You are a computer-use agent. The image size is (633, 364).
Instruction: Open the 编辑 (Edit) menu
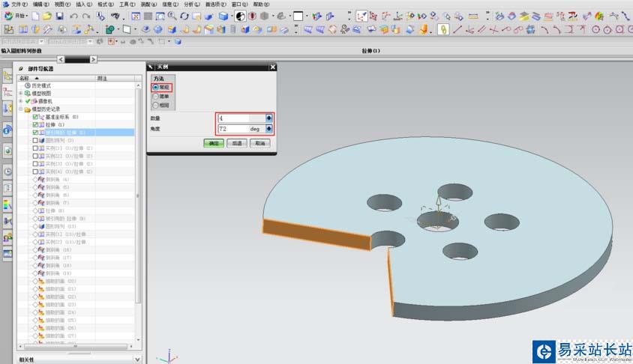point(40,4)
